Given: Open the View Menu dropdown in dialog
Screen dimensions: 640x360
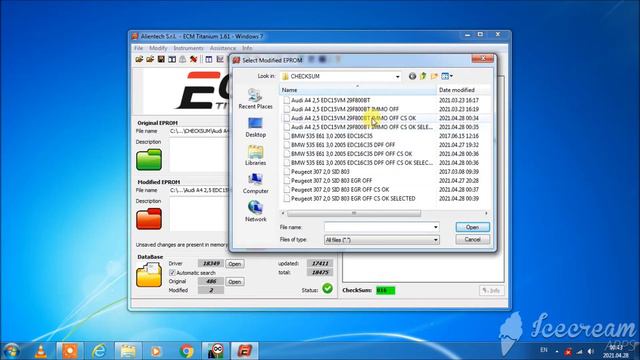Looking at the screenshot, I should click(447, 76).
